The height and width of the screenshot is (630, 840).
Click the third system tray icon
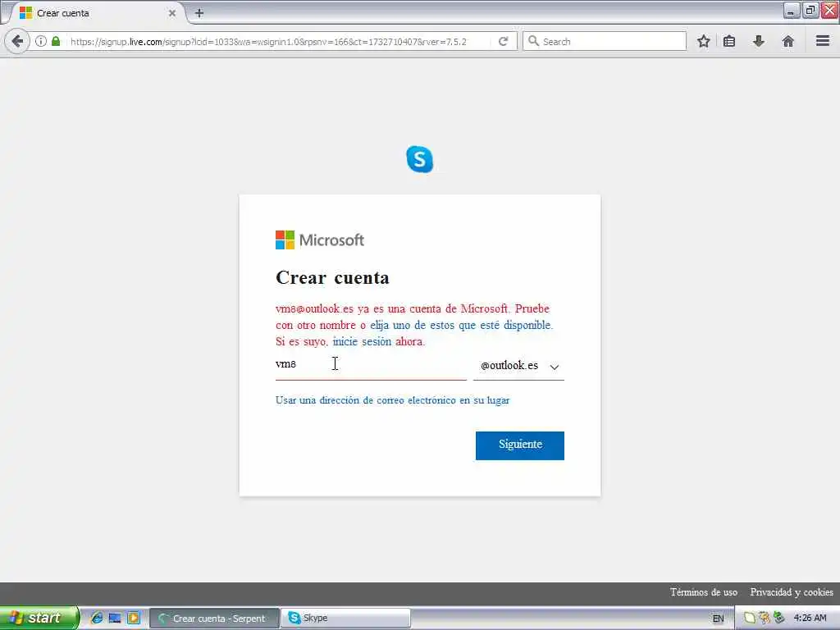pos(779,618)
